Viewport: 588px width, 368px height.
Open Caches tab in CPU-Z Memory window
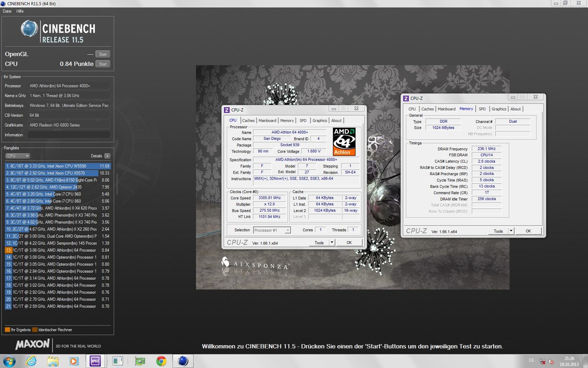(x=427, y=109)
